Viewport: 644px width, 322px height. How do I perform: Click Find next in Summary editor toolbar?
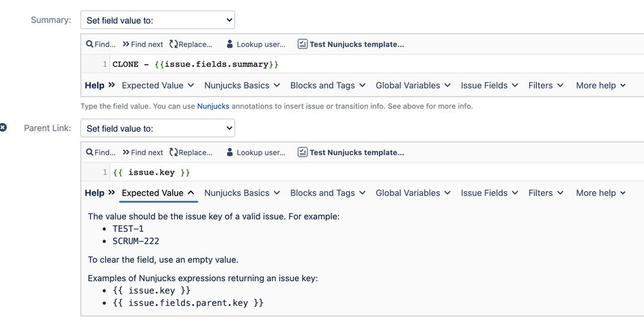[142, 44]
